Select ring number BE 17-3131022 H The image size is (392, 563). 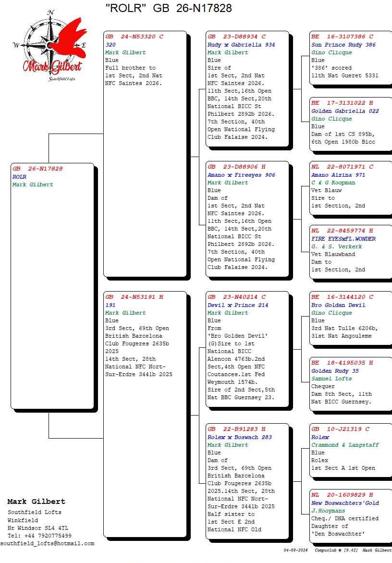coord(343,103)
